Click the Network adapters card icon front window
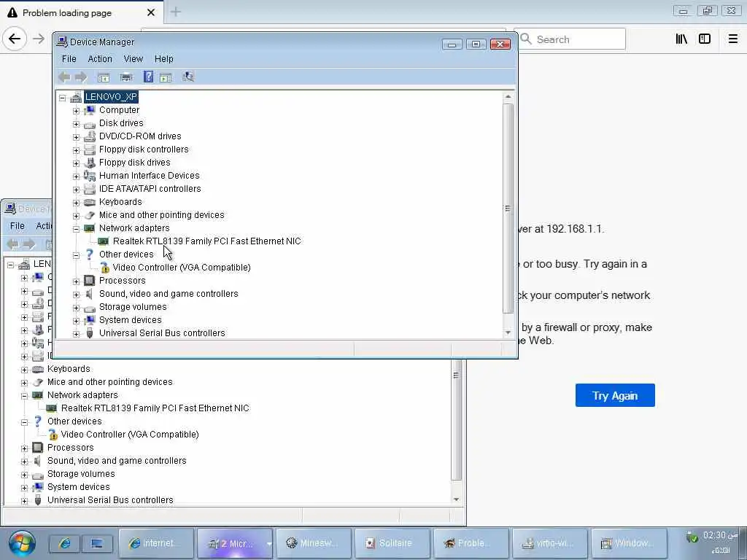The image size is (747, 560). pos(89,228)
